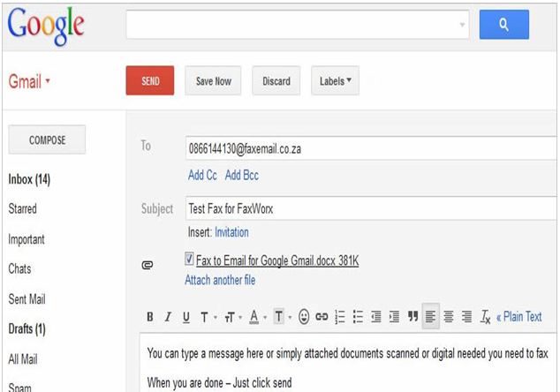Image resolution: width=560 pixels, height=392 pixels.
Task: Apply bulleted list formatting
Action: (358, 317)
